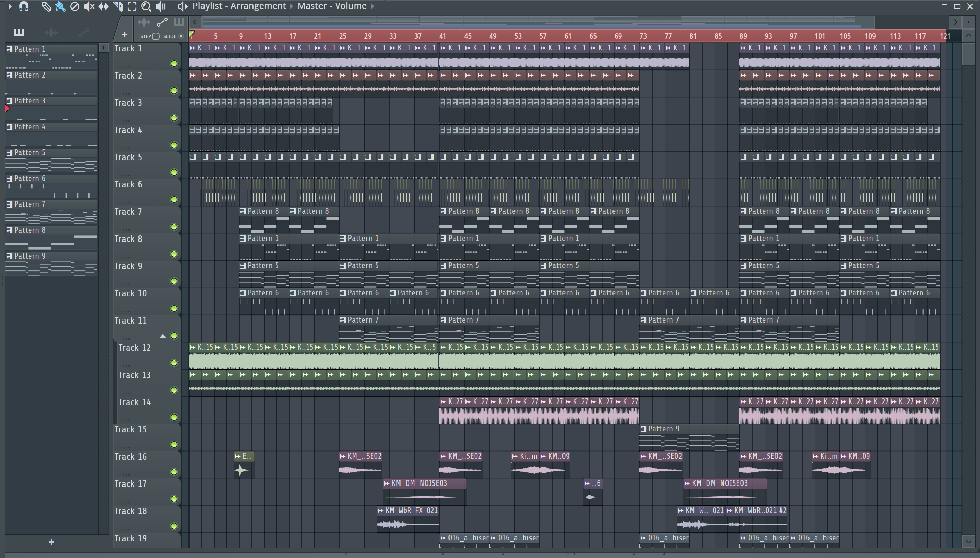The height and width of the screenshot is (558, 980).
Task: Click Pattern 2 icon in picker
Action: [x=10, y=75]
